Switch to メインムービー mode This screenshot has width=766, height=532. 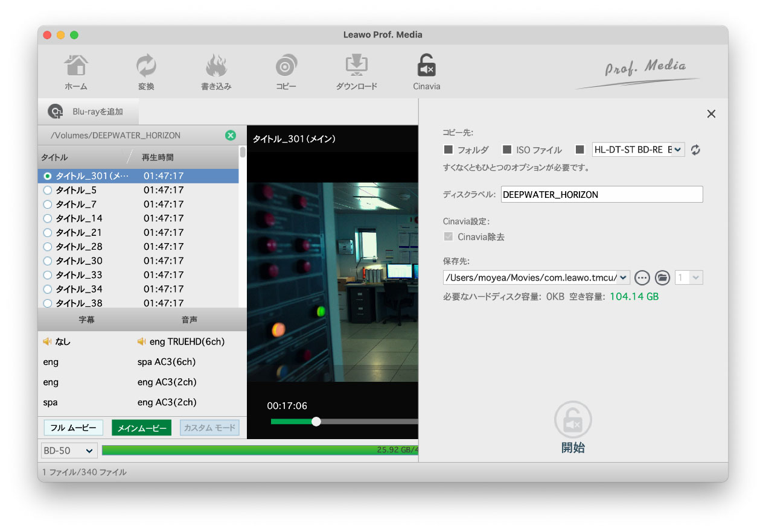pyautogui.click(x=141, y=428)
